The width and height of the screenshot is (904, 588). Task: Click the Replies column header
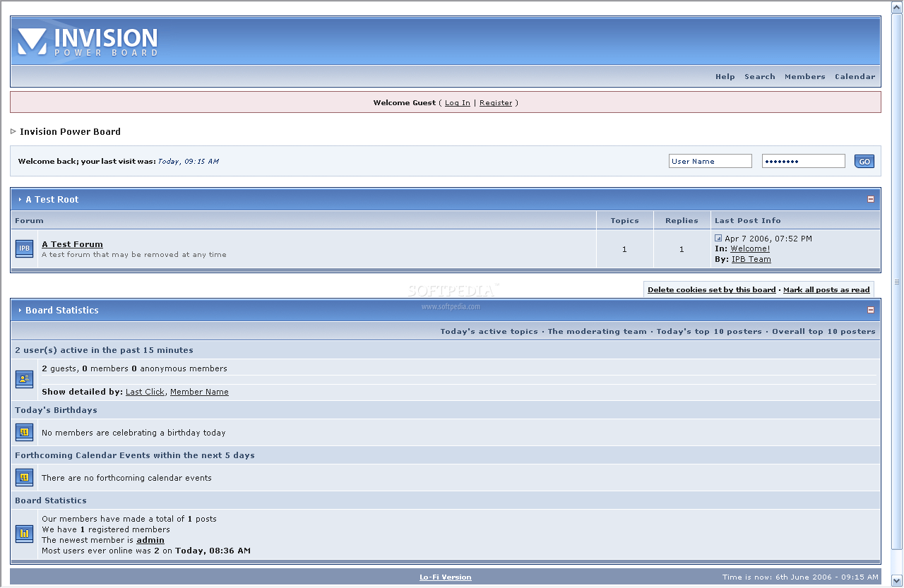(682, 220)
